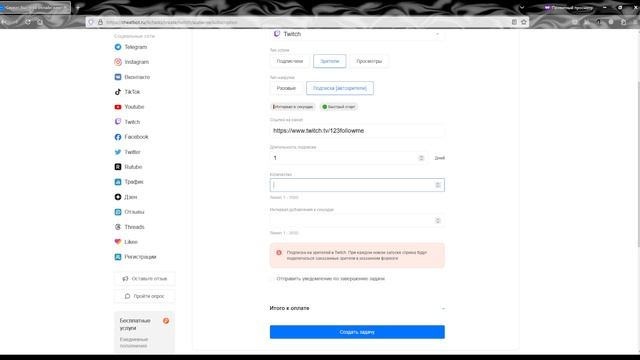
Task: Open the Telegram icon in the sidebar
Action: point(118,47)
